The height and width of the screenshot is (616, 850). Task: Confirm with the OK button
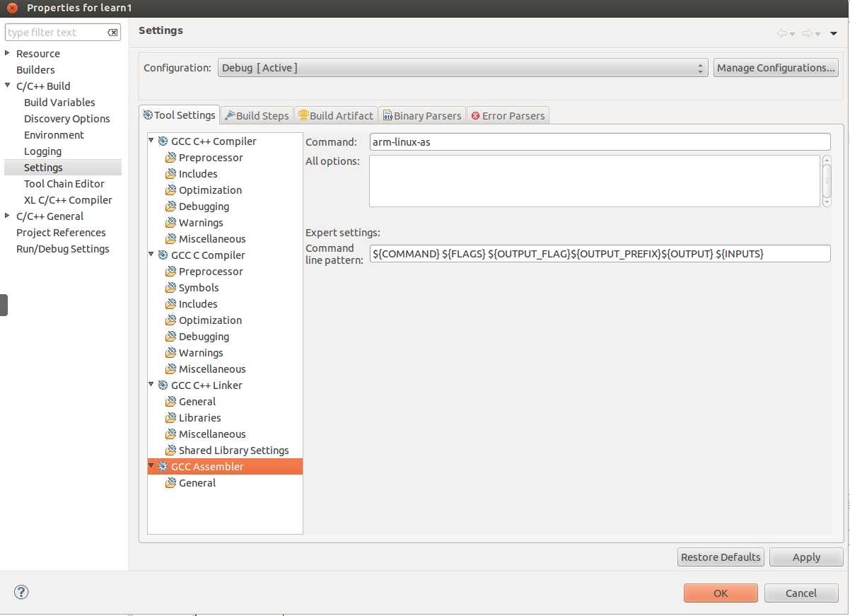721,593
